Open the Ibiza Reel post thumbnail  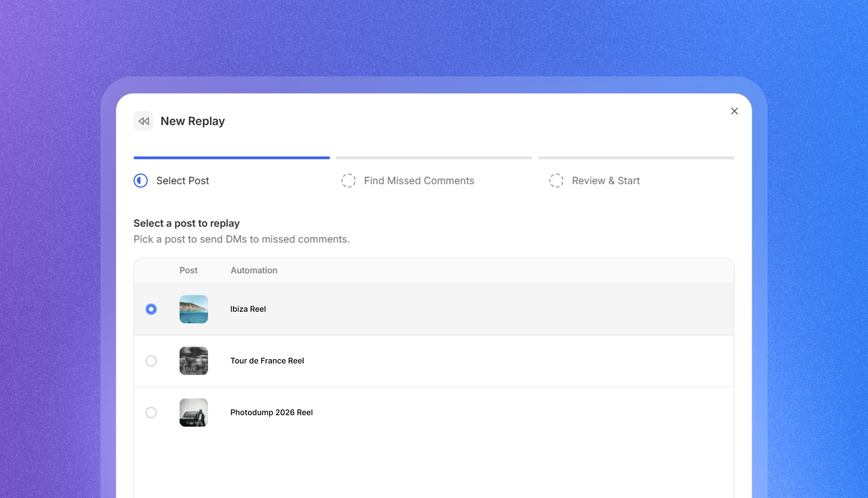194,309
